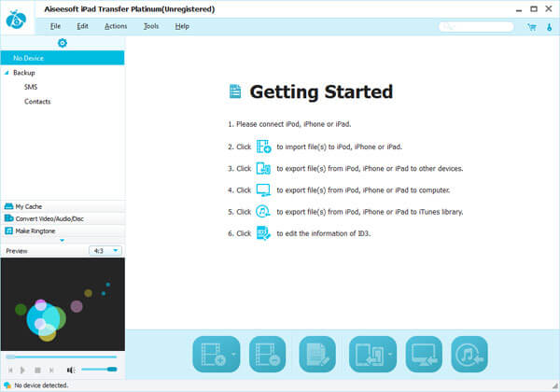This screenshot has height=392, width=560.
Task: Click the preview video area
Action: (x=63, y=304)
